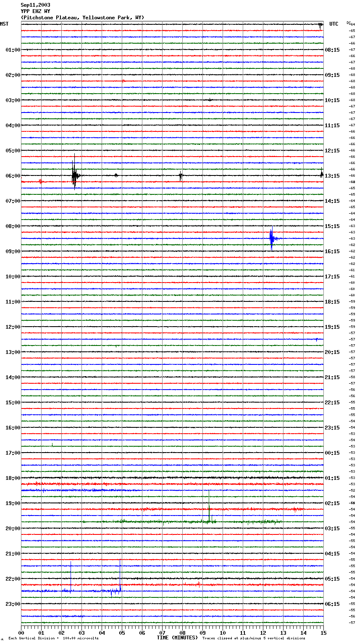
Task: Select the 07:00 MST row label
Action: [x=13, y=201]
